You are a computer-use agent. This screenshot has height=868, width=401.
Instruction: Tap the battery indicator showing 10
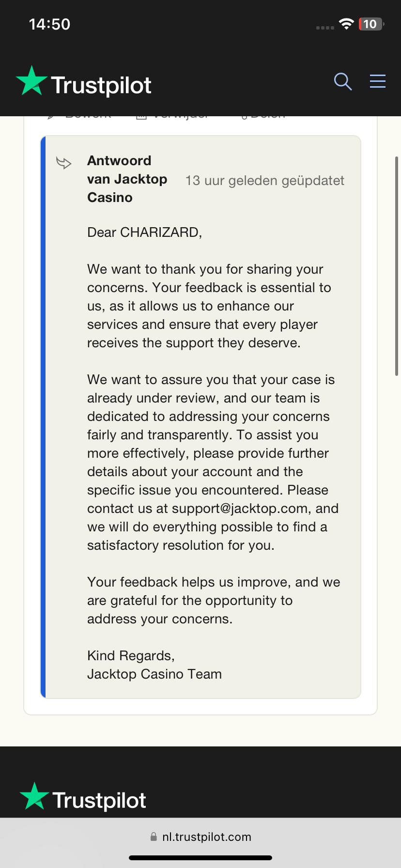coord(371,24)
